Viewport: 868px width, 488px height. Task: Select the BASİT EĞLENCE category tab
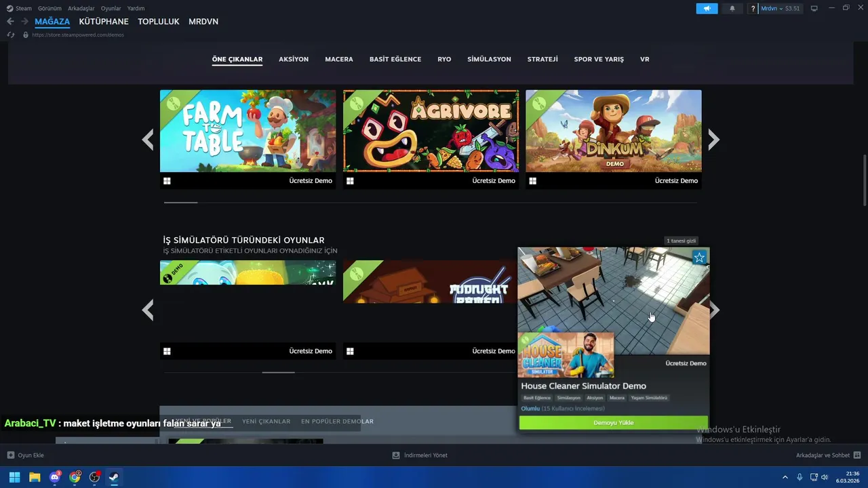[395, 60]
